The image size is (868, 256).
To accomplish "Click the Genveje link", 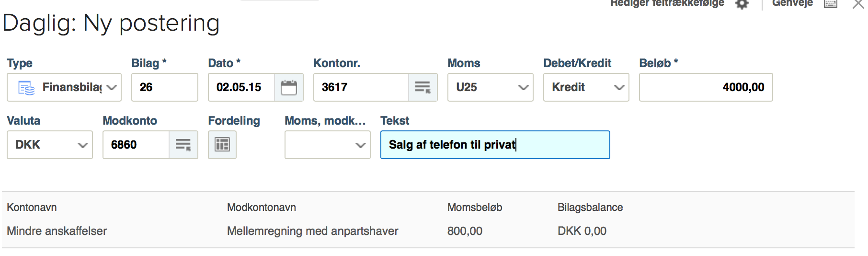I will click(x=792, y=3).
